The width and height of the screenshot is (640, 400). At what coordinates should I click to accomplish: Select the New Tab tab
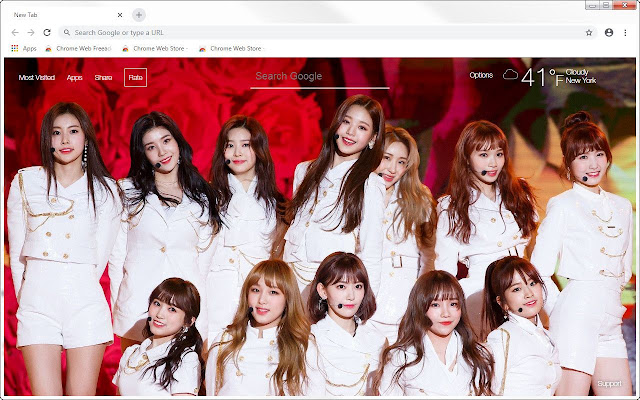(x=65, y=15)
